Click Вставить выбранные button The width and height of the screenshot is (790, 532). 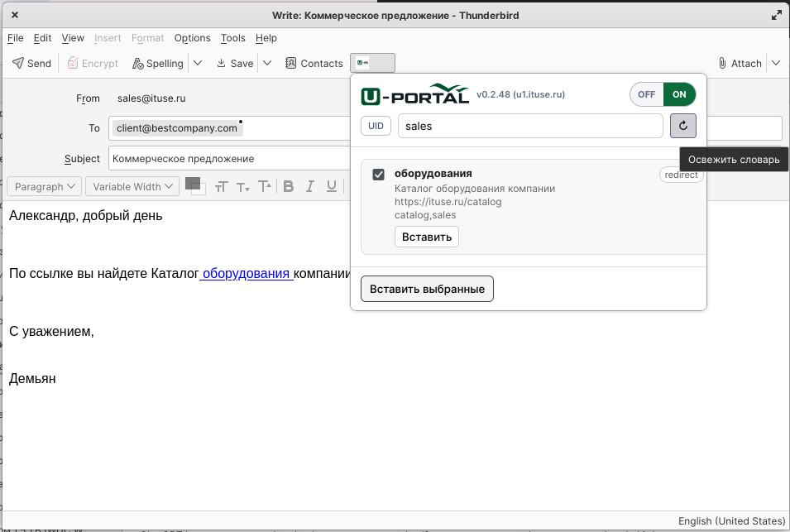[x=427, y=289]
